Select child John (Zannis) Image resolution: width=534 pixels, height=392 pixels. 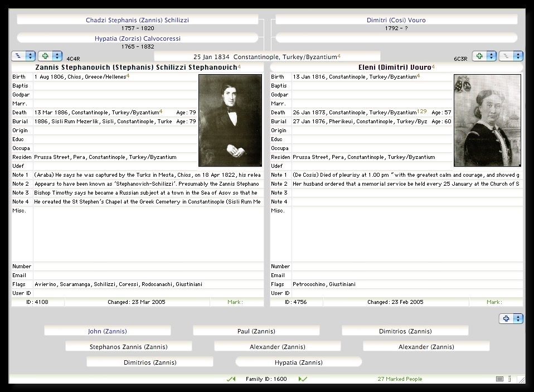tap(107, 331)
